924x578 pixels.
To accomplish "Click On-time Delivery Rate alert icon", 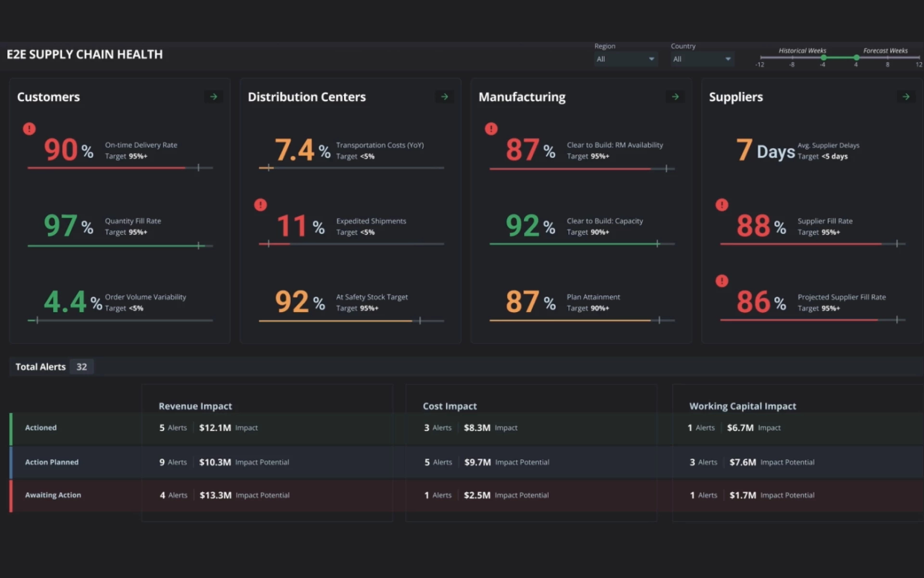I will click(x=29, y=129).
